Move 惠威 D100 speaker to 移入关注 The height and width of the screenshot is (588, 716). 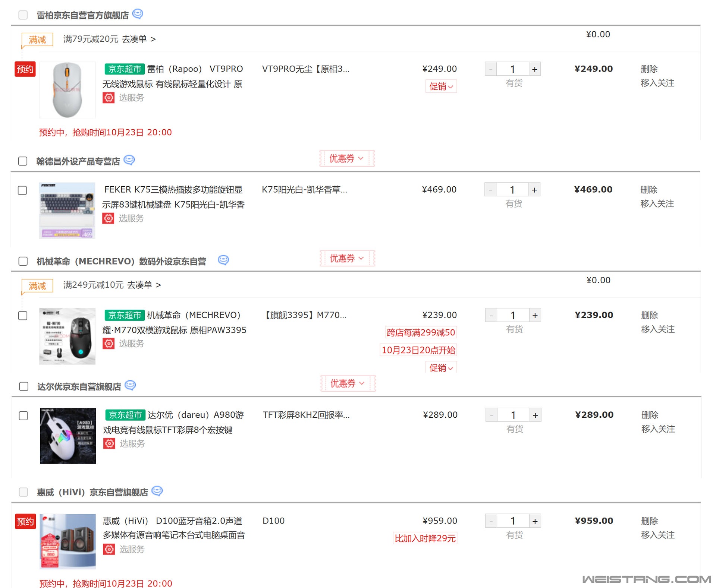pyautogui.click(x=657, y=535)
